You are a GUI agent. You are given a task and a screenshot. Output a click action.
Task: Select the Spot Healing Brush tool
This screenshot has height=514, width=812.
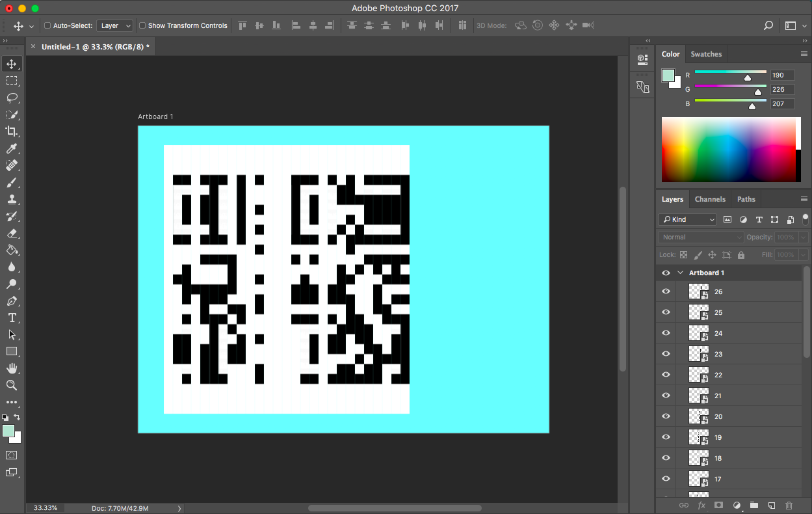(x=12, y=165)
